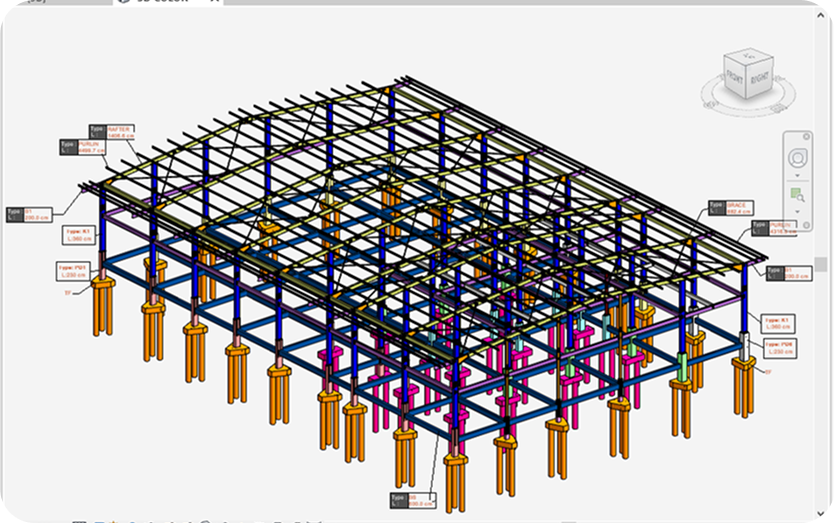Activate the Zoom Region tool
This screenshot has height=523, width=835.
click(797, 195)
